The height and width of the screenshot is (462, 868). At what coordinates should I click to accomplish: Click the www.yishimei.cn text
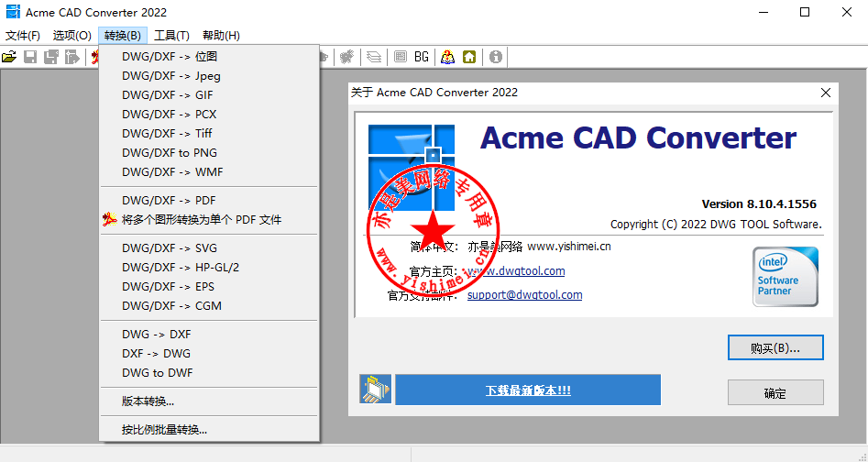coord(569,247)
